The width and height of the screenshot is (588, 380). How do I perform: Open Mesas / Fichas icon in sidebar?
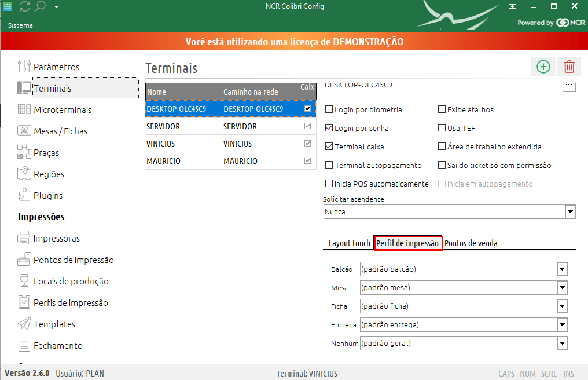click(x=24, y=131)
